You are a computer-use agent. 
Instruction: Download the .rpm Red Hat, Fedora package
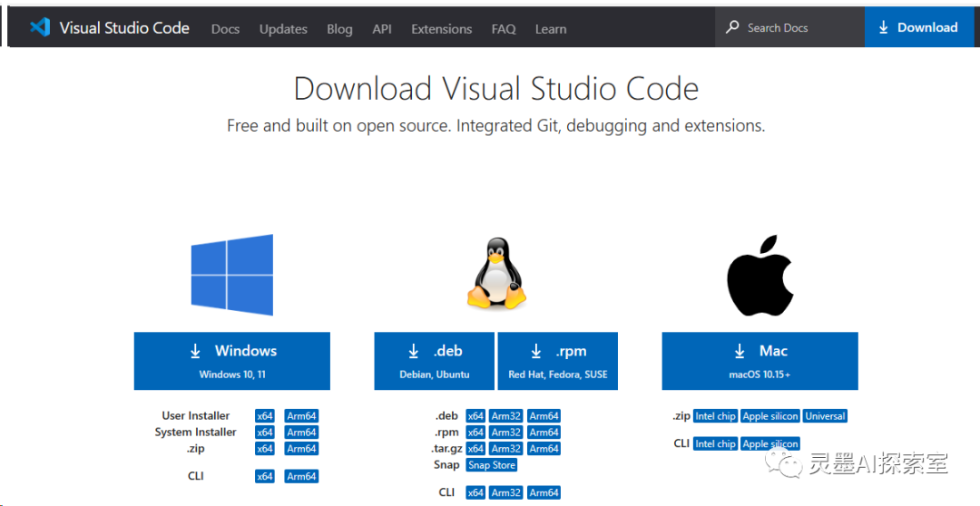pyautogui.click(x=557, y=361)
